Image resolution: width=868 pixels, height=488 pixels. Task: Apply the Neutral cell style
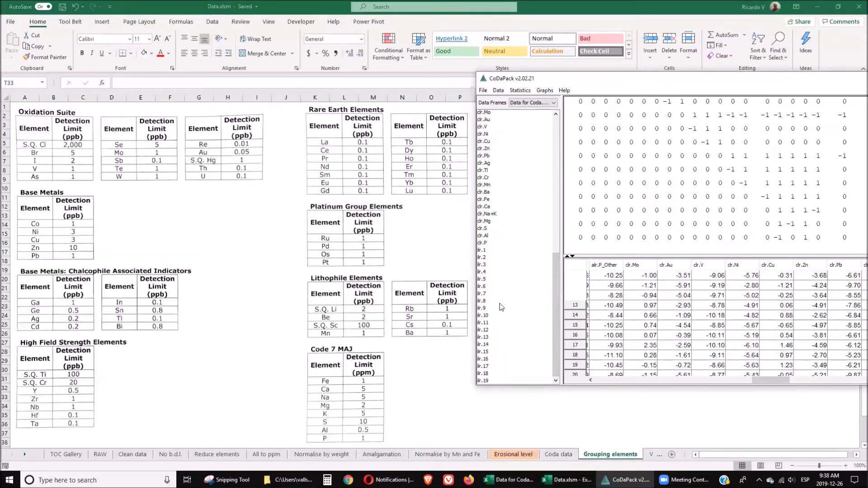504,51
